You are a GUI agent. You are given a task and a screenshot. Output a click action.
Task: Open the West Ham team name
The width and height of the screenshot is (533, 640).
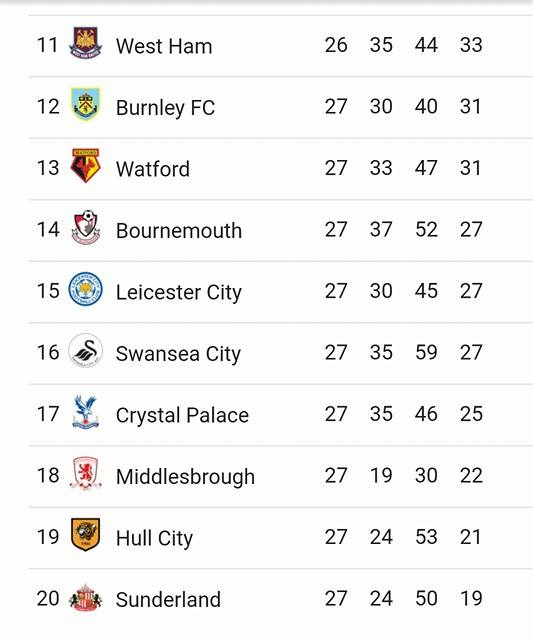point(164,46)
